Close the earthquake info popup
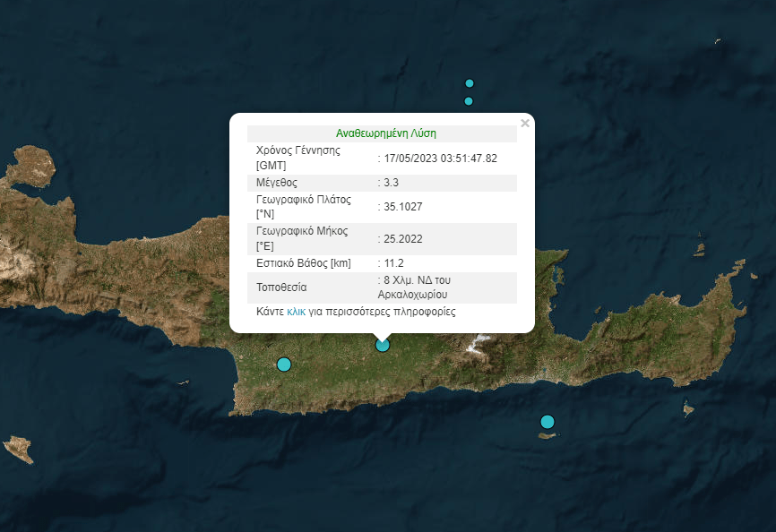776x532 pixels. (x=525, y=124)
